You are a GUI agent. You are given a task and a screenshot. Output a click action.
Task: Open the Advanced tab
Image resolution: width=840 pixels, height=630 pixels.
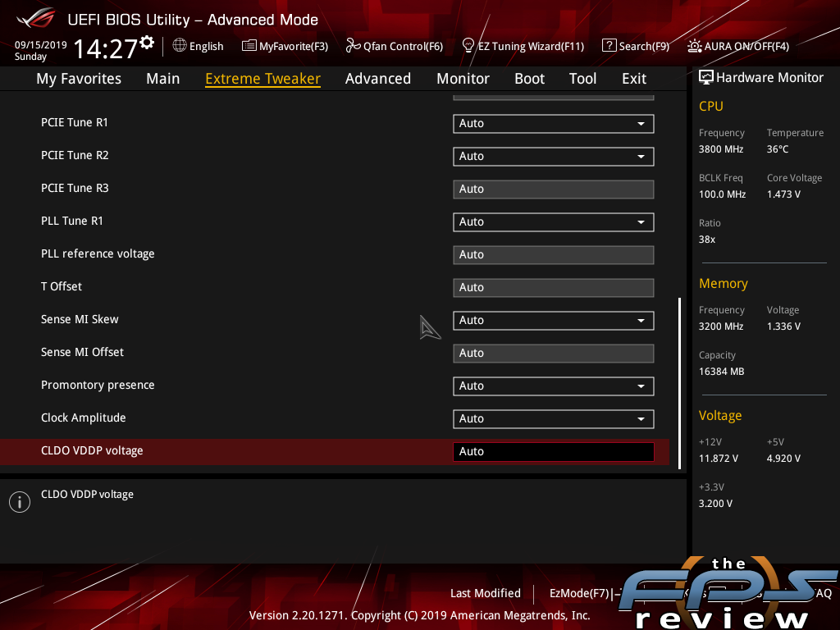(377, 79)
